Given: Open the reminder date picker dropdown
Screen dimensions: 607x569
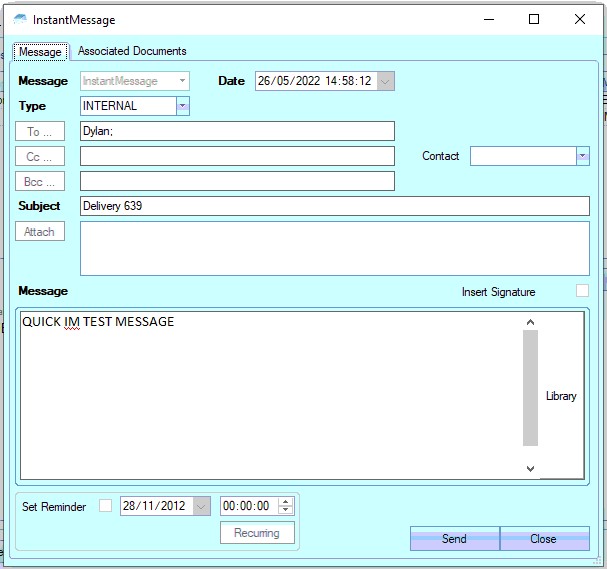Looking at the screenshot, I should pyautogui.click(x=201, y=506).
